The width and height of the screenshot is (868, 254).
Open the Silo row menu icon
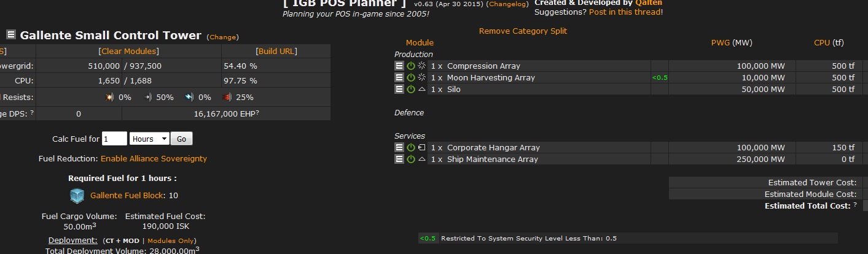pos(399,89)
